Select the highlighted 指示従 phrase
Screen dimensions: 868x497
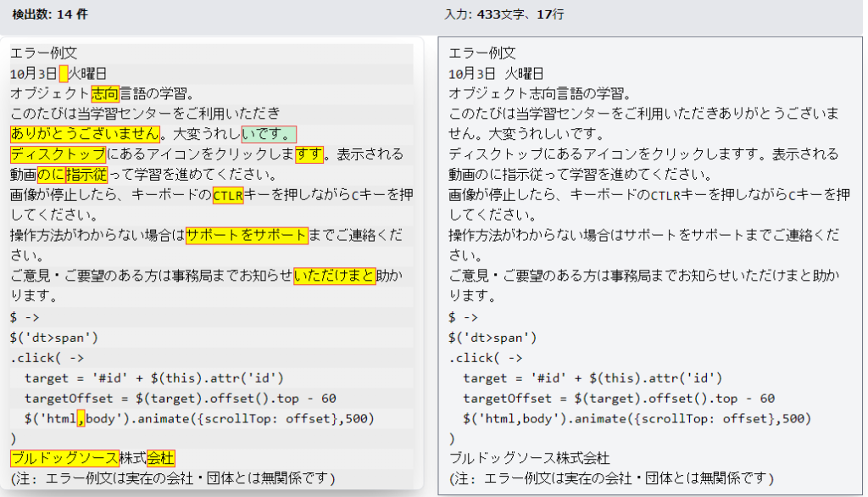tap(87, 175)
